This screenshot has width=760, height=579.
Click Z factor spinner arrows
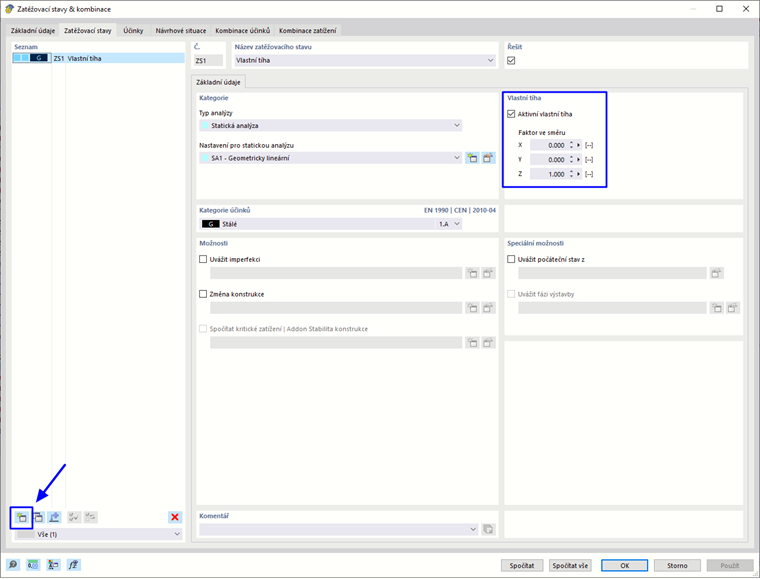(571, 174)
